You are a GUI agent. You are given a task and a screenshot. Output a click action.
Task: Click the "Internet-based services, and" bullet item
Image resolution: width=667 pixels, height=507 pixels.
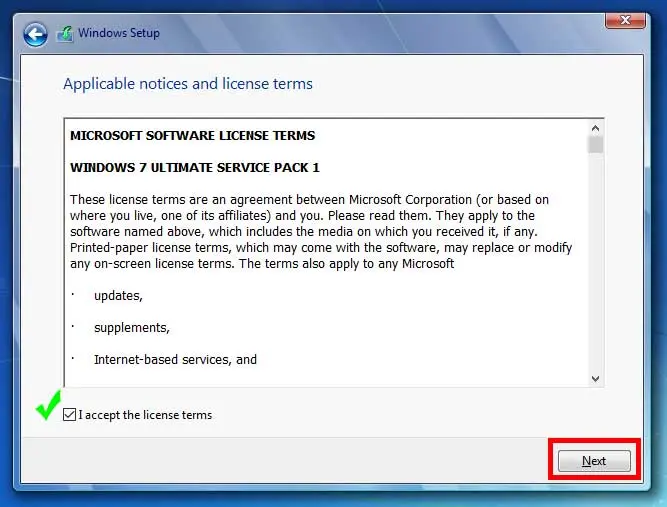click(x=175, y=359)
